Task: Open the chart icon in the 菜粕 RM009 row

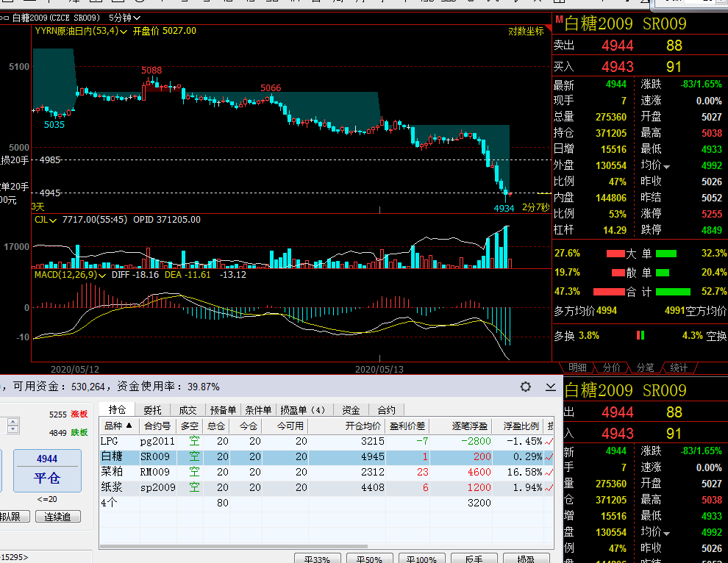Action: point(549,473)
